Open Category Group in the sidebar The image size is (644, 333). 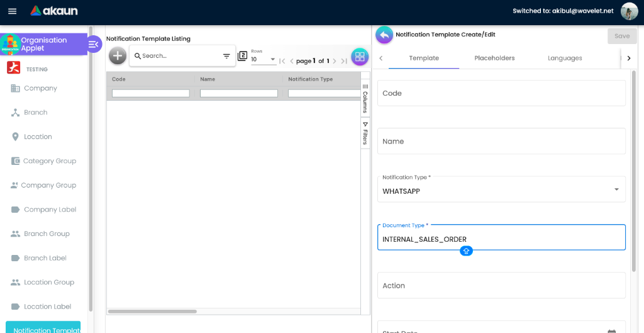pos(49,161)
